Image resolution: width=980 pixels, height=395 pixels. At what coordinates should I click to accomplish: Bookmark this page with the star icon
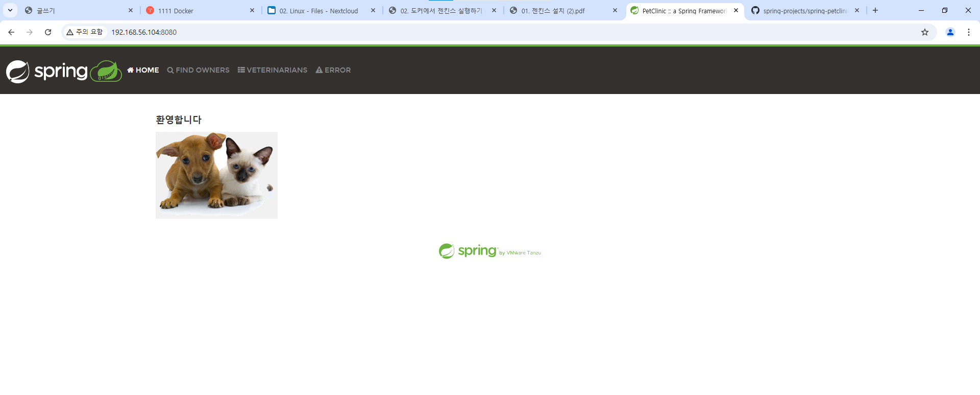coord(925,32)
